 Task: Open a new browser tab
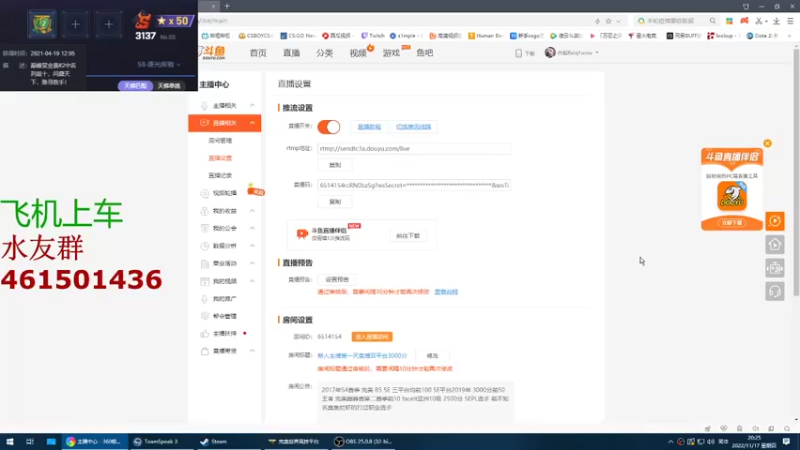tap(227, 6)
